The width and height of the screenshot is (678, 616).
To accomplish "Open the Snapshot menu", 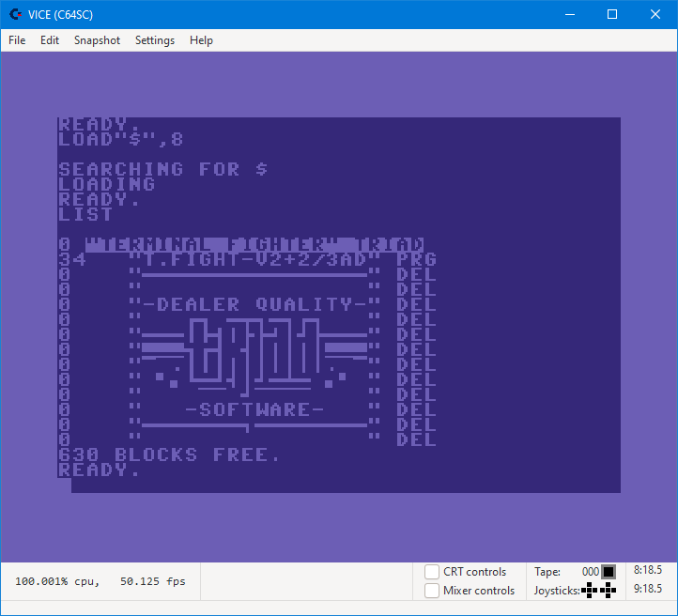I will click(x=97, y=40).
